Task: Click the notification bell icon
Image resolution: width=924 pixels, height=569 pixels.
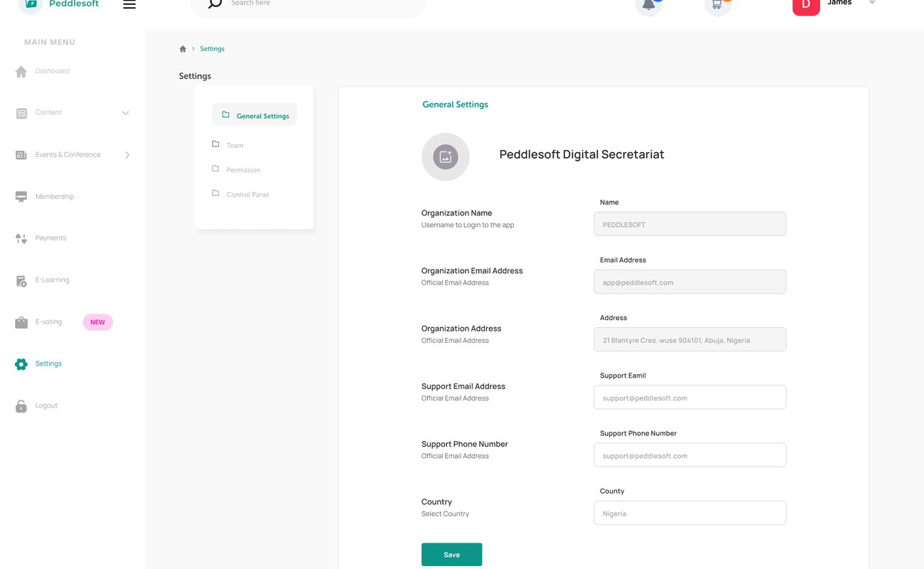Action: click(x=648, y=5)
